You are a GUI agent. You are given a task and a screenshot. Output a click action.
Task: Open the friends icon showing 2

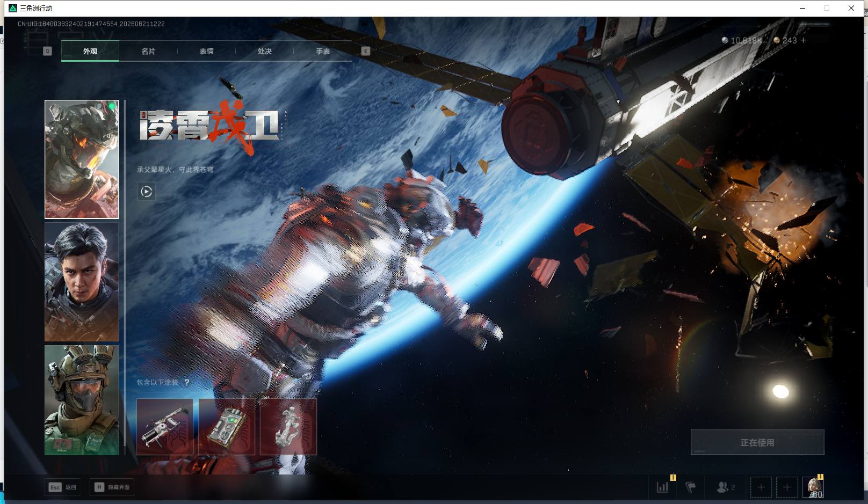coord(726,487)
